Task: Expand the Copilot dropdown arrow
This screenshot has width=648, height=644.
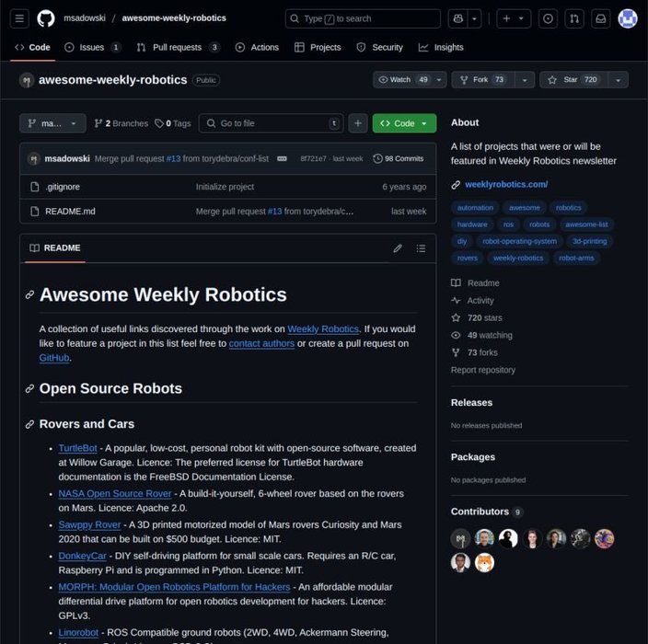Action: click(x=474, y=18)
